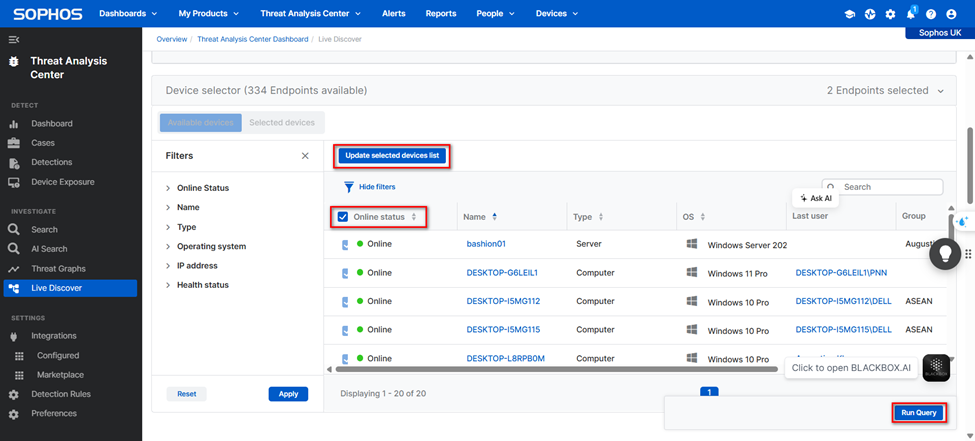The width and height of the screenshot is (975, 441).
Task: Click the graduation cap training icon
Action: 850,14
